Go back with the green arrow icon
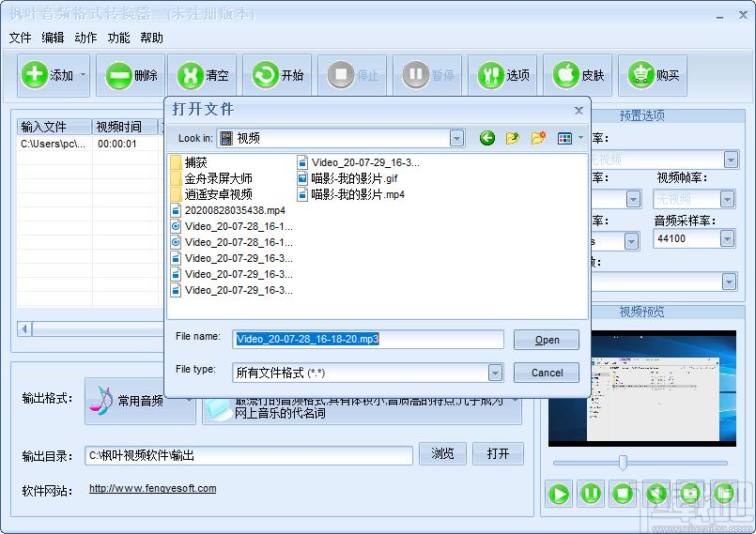This screenshot has height=534, width=756. pyautogui.click(x=487, y=138)
